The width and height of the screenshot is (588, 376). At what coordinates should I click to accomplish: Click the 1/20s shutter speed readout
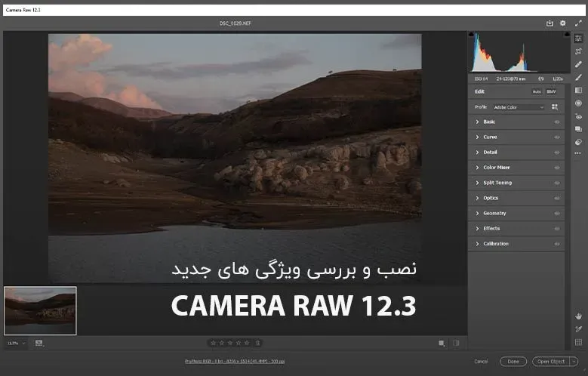[558, 79]
